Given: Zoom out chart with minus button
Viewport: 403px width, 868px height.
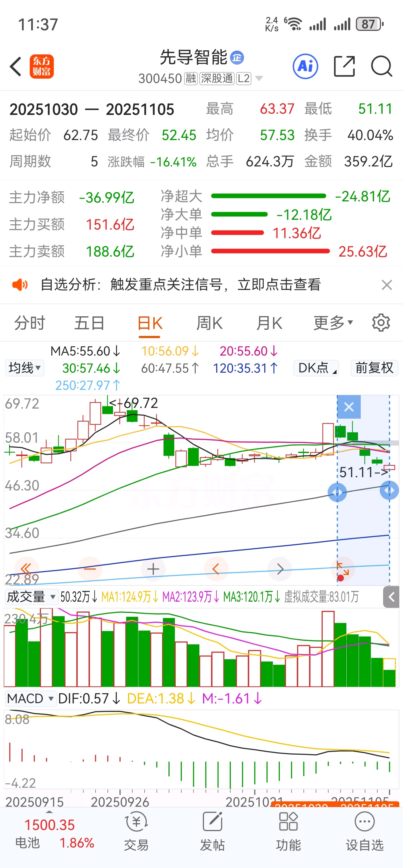Looking at the screenshot, I should click(90, 569).
